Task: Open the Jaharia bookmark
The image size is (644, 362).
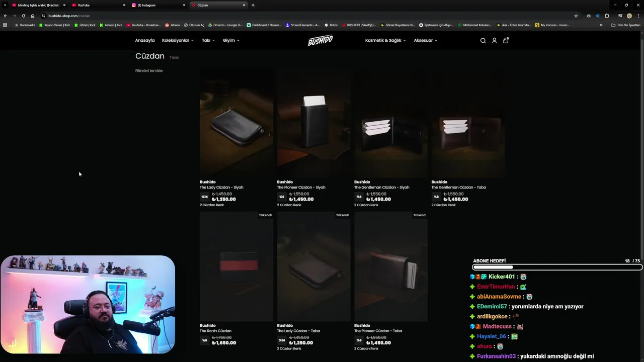Action: pos(172,25)
